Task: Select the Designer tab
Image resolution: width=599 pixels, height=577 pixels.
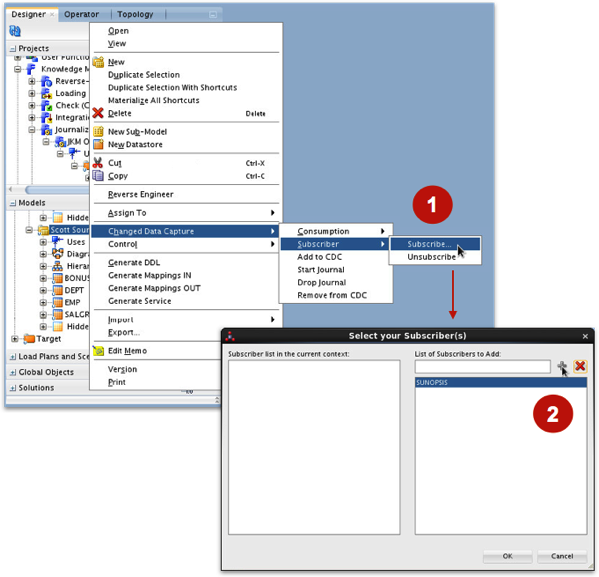Action: coord(29,15)
